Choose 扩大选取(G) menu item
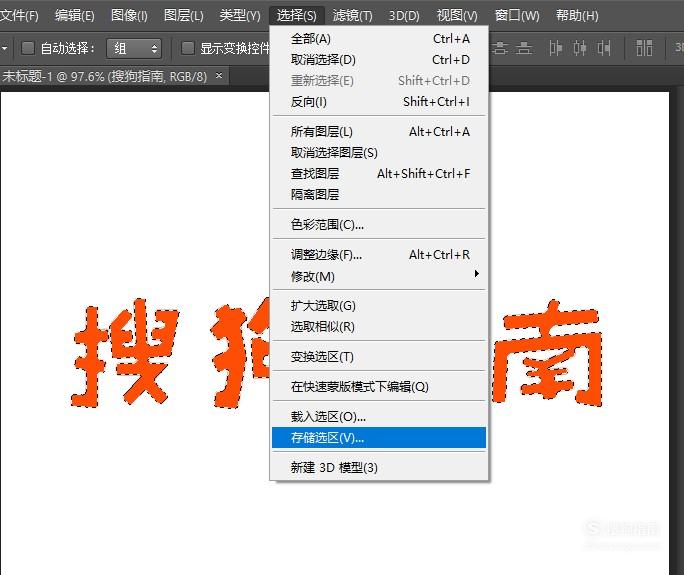This screenshot has height=575, width=684. pos(379,306)
